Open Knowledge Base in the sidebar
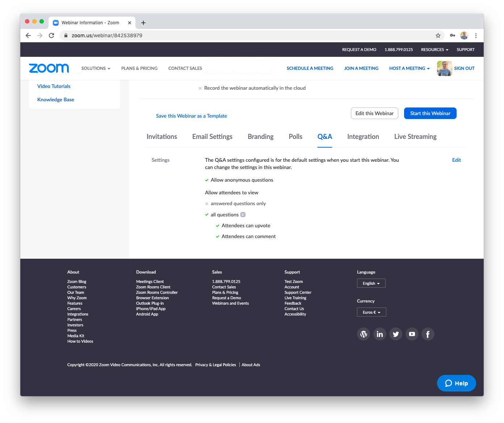 click(56, 100)
